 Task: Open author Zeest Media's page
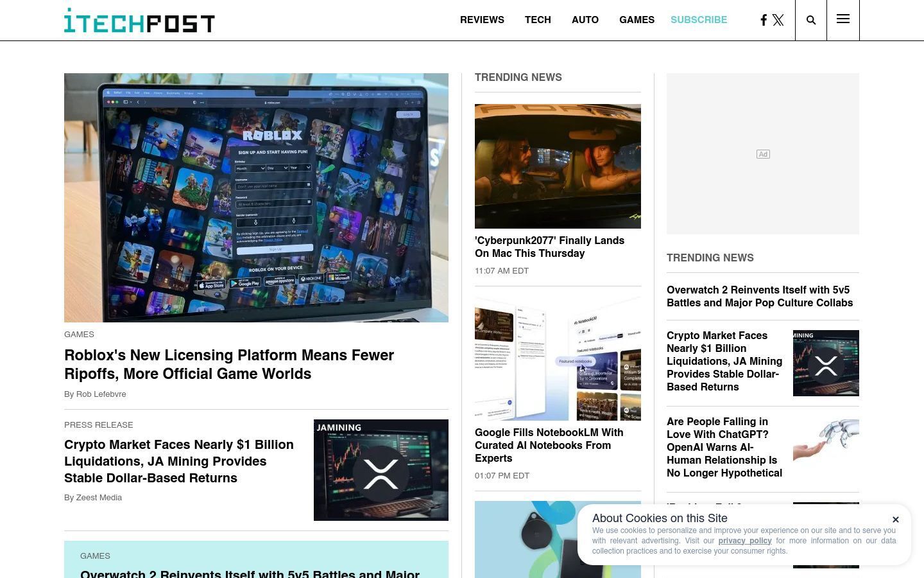coord(99,498)
